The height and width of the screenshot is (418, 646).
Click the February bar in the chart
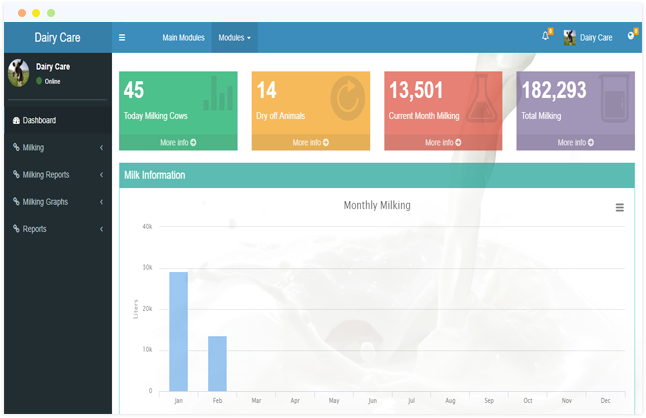tap(217, 364)
